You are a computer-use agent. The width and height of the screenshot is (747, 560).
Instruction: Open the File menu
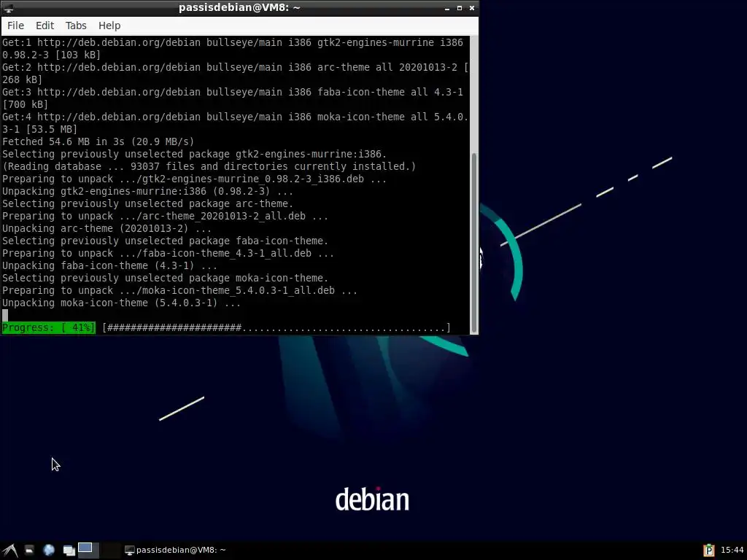(x=16, y=26)
